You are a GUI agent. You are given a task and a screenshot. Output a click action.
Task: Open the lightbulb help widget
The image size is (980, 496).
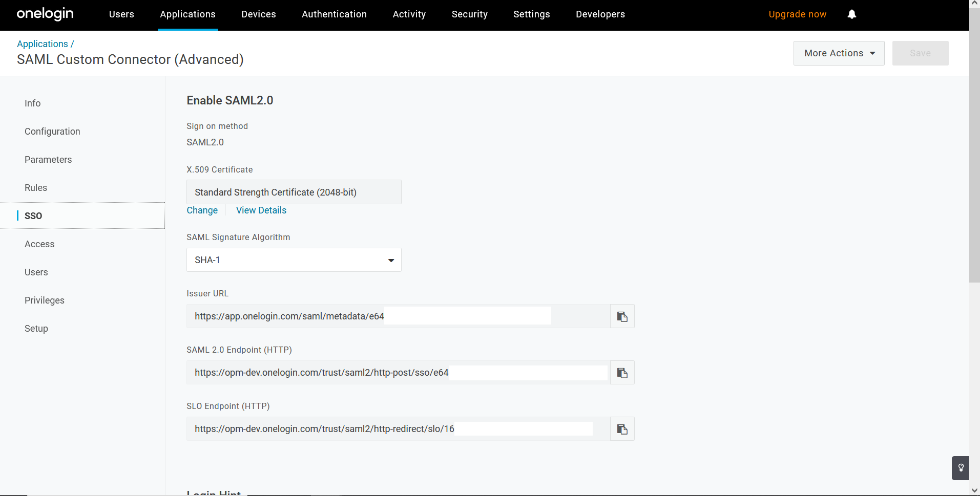pos(961,468)
